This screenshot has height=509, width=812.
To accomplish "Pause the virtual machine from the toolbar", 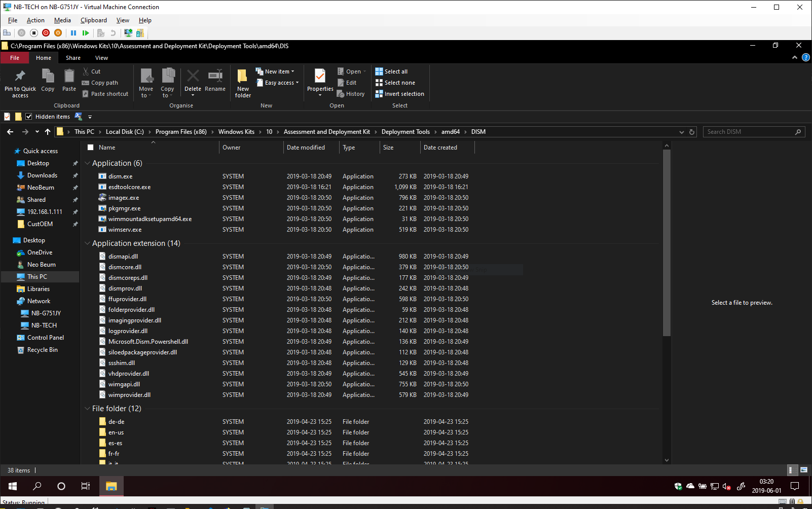I will (73, 32).
